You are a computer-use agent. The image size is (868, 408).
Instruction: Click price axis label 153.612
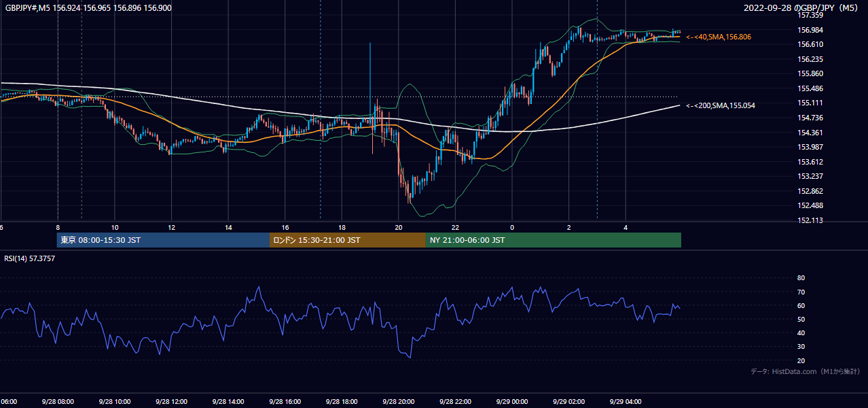coord(811,162)
